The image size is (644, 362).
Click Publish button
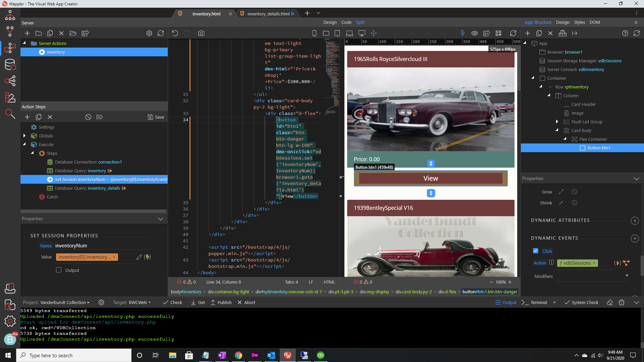coord(221,302)
